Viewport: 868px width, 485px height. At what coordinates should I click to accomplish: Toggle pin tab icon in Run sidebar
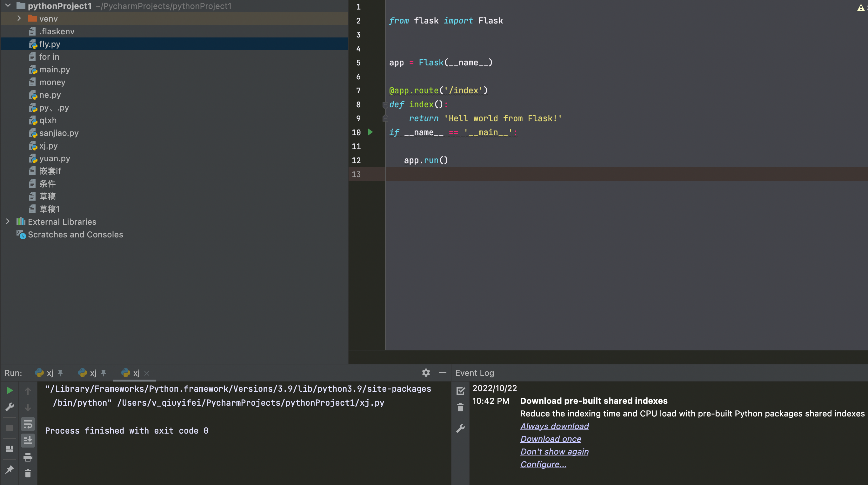click(x=10, y=469)
